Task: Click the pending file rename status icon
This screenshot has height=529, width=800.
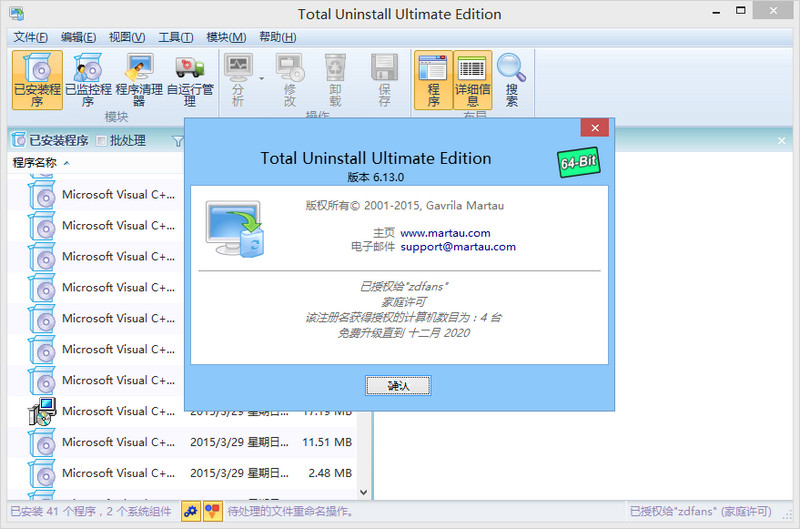Action: [x=212, y=511]
